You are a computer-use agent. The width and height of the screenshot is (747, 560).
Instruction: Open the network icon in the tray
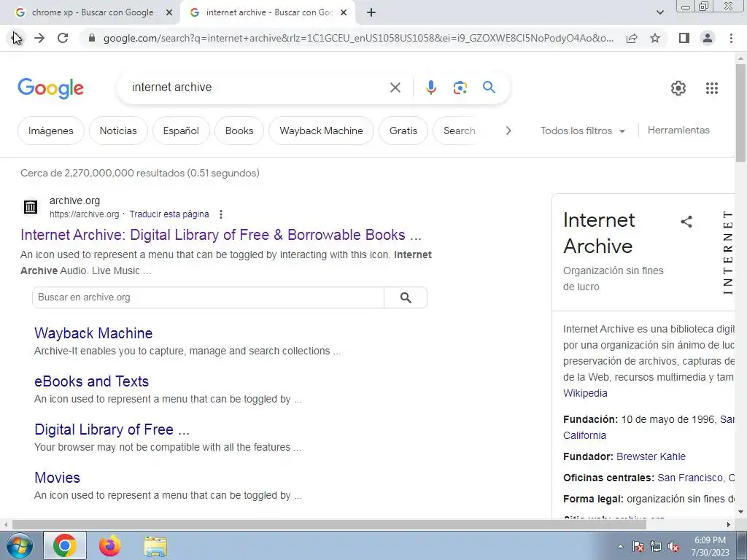click(656, 546)
